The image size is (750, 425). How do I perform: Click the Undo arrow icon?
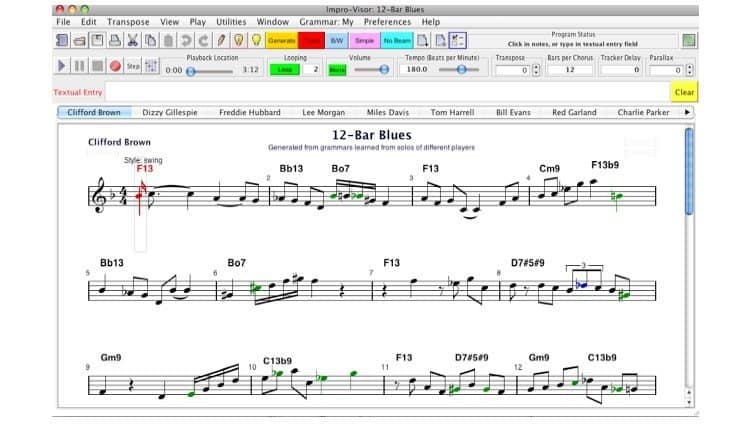(x=186, y=40)
